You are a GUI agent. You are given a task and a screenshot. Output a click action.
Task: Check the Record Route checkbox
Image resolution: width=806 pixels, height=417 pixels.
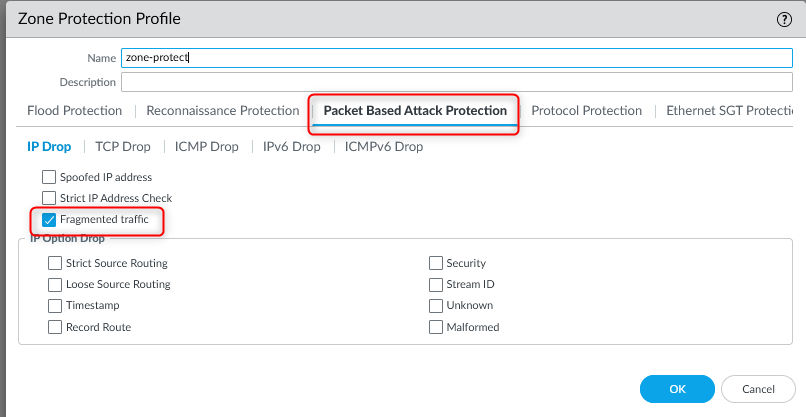pos(55,327)
